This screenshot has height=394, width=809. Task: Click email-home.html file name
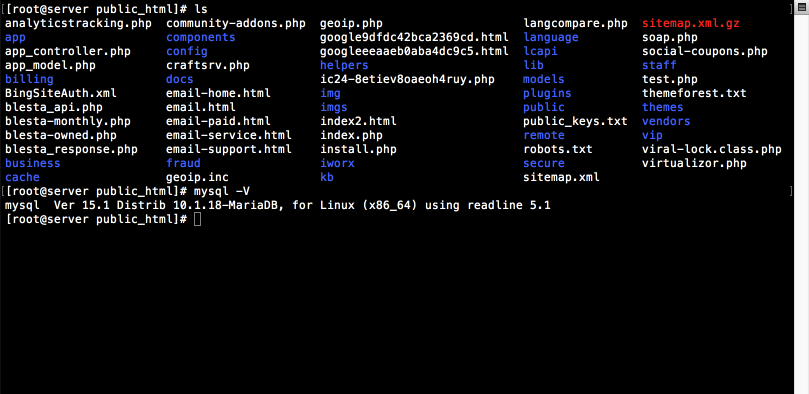click(218, 93)
